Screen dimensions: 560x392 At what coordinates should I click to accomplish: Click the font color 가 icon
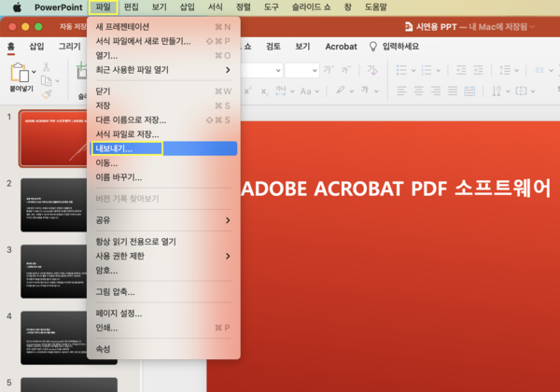(365, 91)
